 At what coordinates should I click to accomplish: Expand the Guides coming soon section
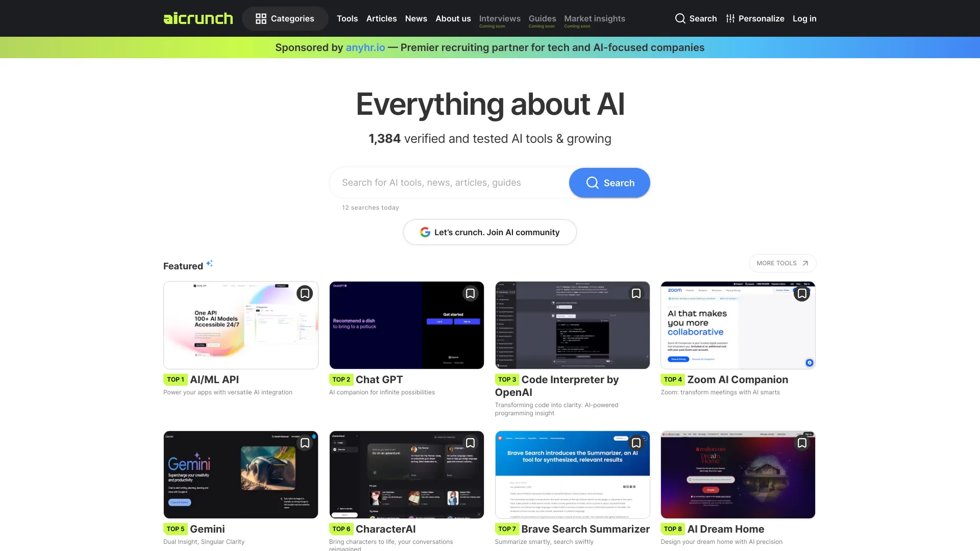pyautogui.click(x=543, y=18)
